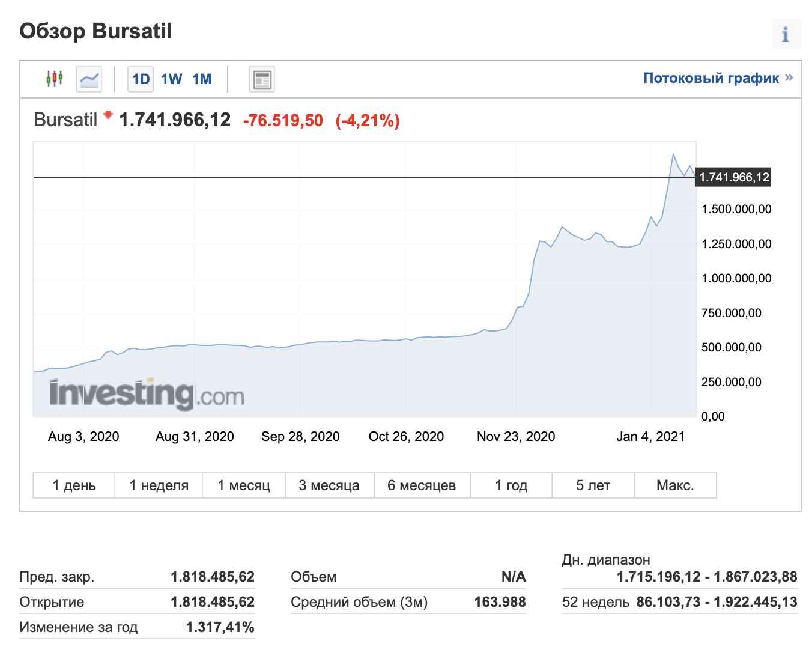Click the Bursatil instrument name above chart
The height and width of the screenshot is (650, 812).
65,120
